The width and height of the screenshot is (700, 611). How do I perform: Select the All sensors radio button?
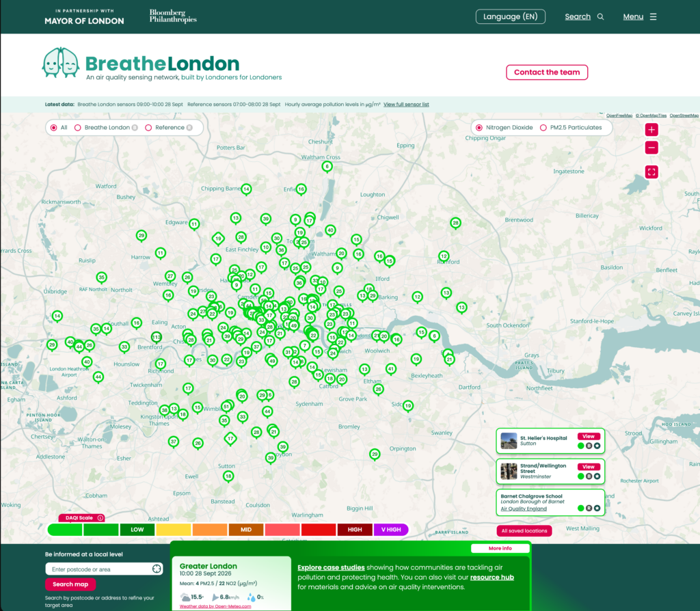pos(53,128)
